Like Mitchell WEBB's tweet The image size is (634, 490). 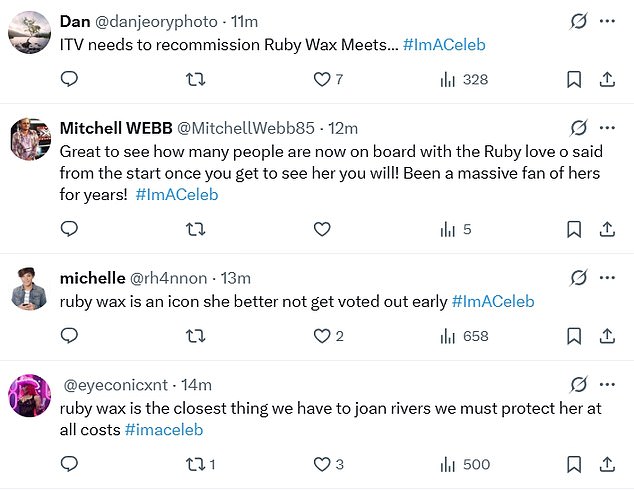322,229
